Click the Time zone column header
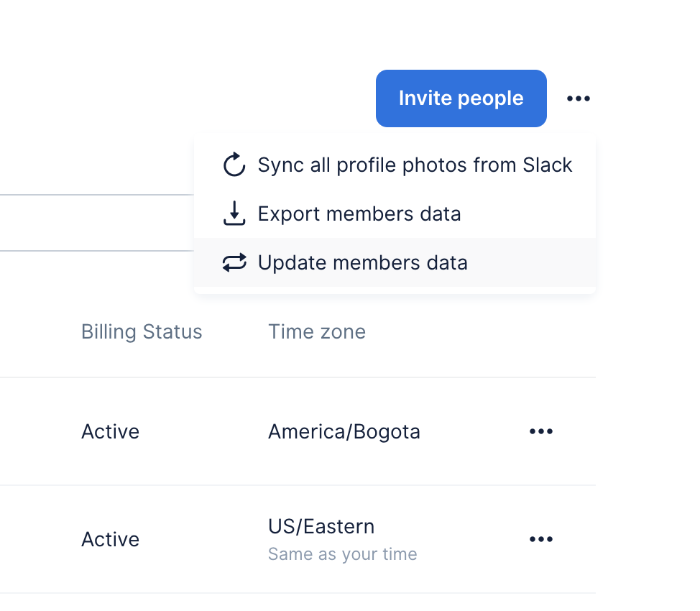Screen dimensions: 700x611 pos(317,331)
